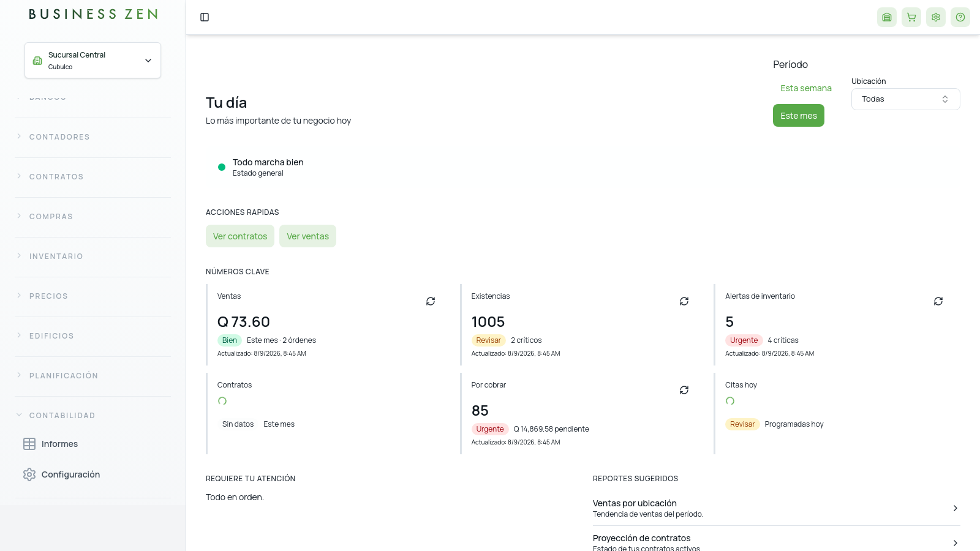Image resolution: width=980 pixels, height=551 pixels.
Task: Click the Por cobrar value 85
Action: [x=480, y=411]
